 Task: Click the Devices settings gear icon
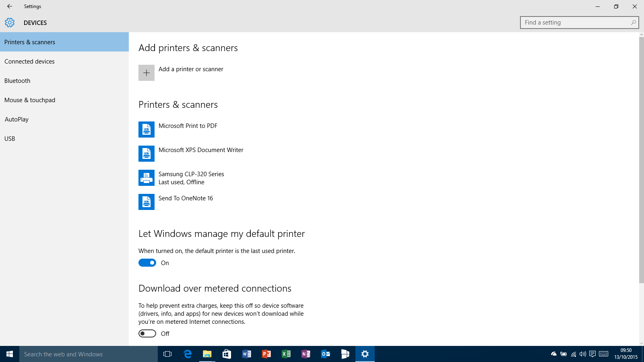pos(10,23)
